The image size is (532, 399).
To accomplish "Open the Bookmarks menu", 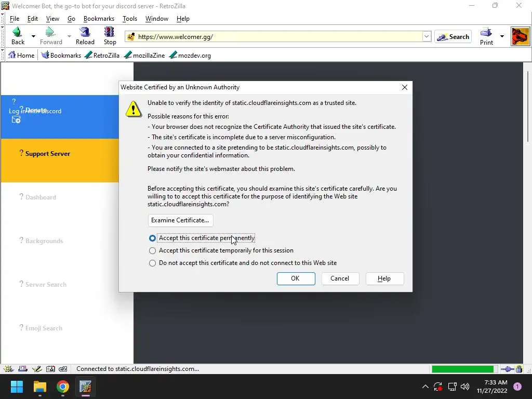I will [99, 19].
